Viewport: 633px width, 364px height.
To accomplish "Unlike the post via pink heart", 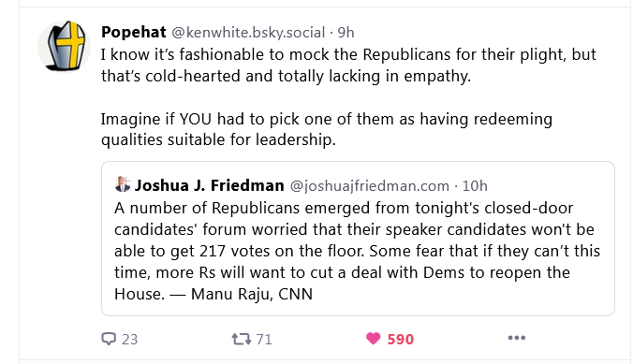I will [x=373, y=338].
